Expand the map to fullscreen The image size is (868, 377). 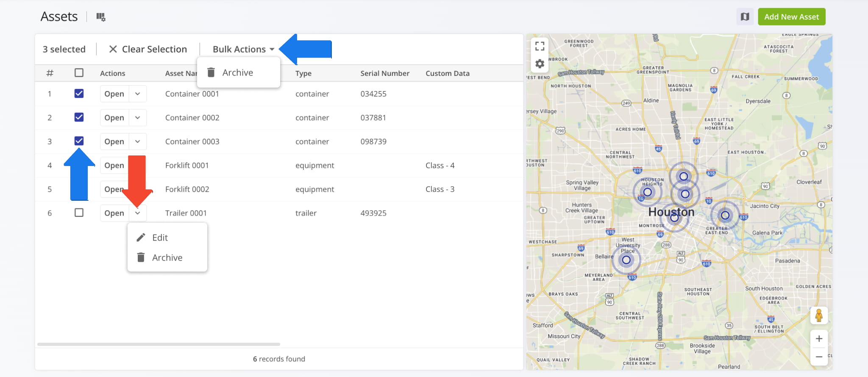tap(540, 46)
